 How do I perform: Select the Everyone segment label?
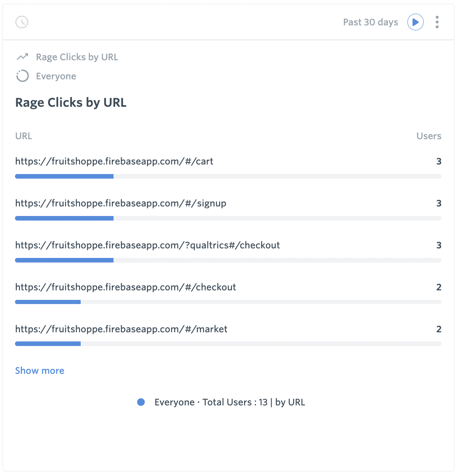(56, 76)
